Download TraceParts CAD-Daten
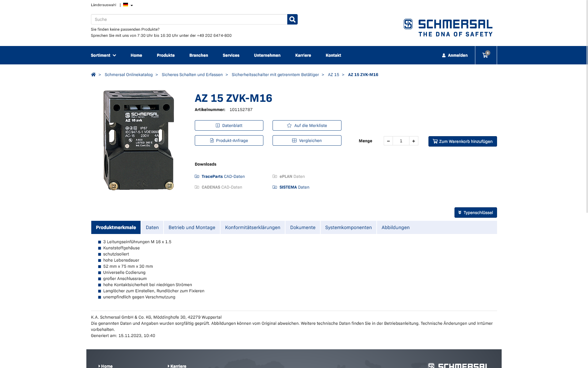This screenshot has width=588, height=368. pyautogui.click(x=220, y=176)
